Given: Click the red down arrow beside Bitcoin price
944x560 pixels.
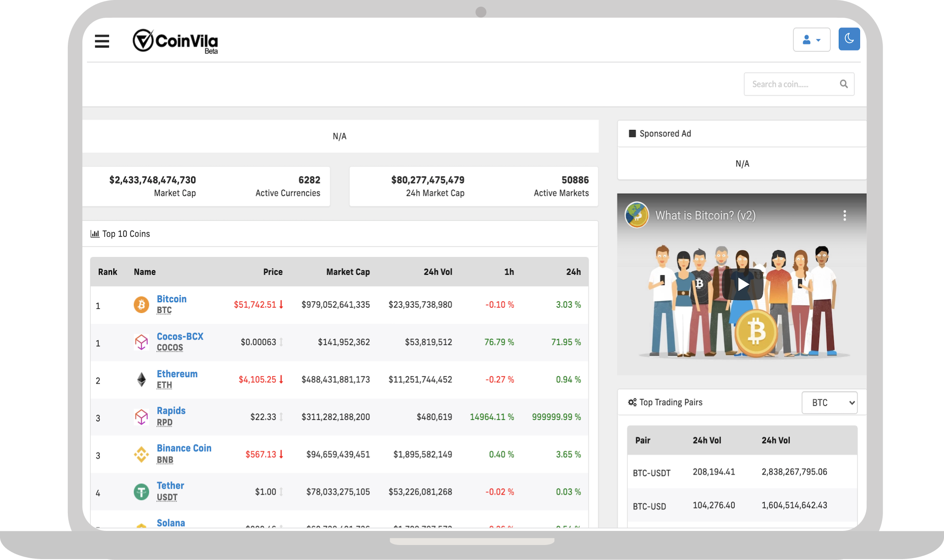Looking at the screenshot, I should click(281, 304).
